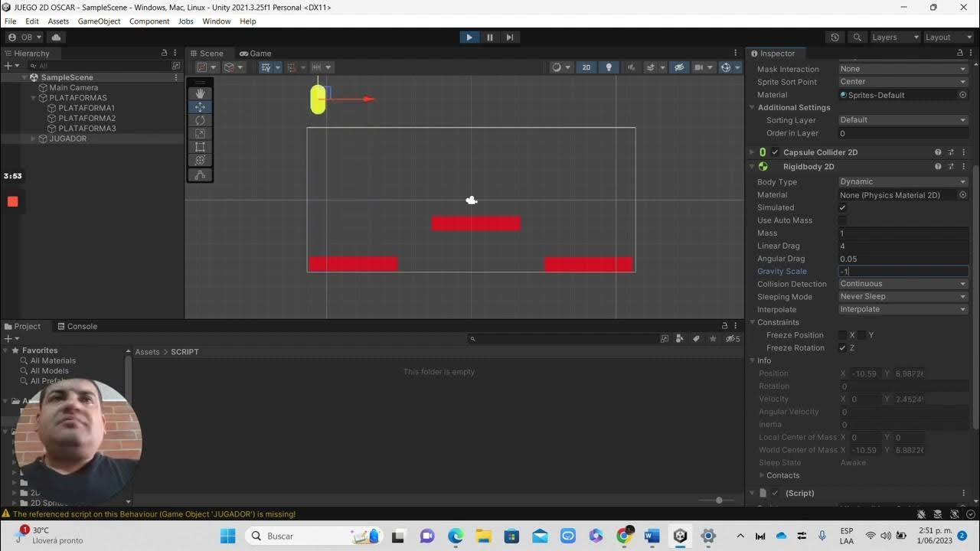Collapse the Constraints section
980x551 pixels.
[x=753, y=322]
